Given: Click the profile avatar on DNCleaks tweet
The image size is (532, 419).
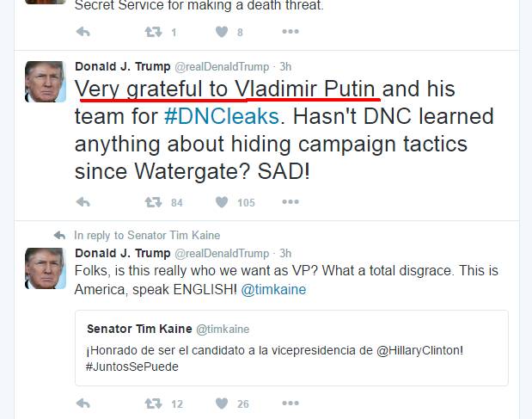Looking at the screenshot, I should click(x=46, y=82).
